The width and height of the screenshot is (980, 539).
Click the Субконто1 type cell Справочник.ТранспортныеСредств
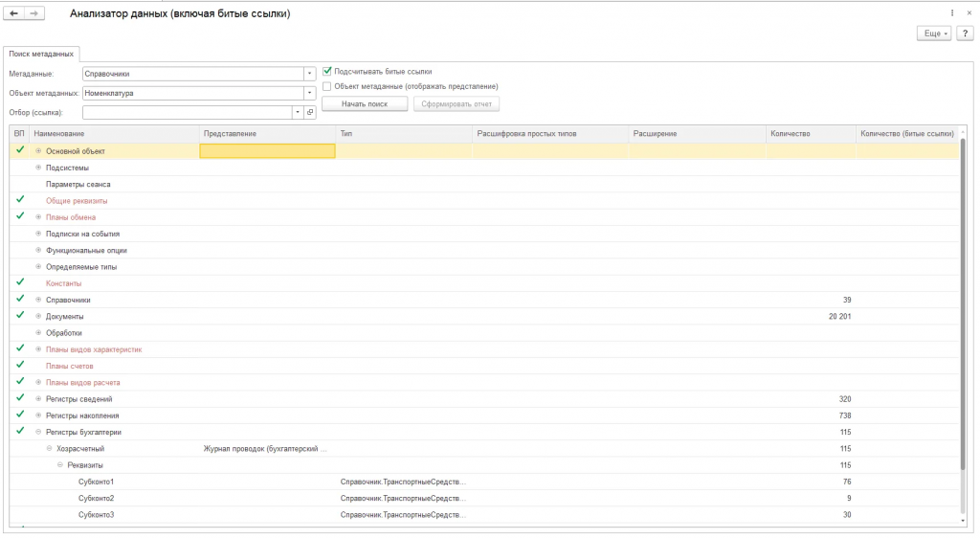(403, 483)
